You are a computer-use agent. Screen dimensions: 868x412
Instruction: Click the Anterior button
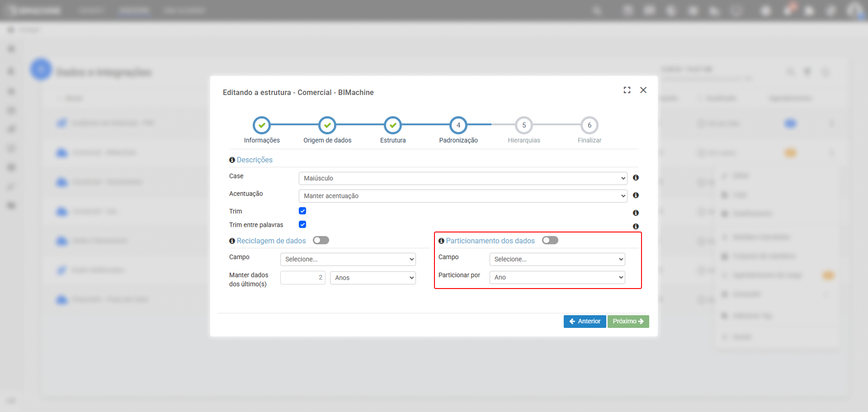click(x=585, y=322)
